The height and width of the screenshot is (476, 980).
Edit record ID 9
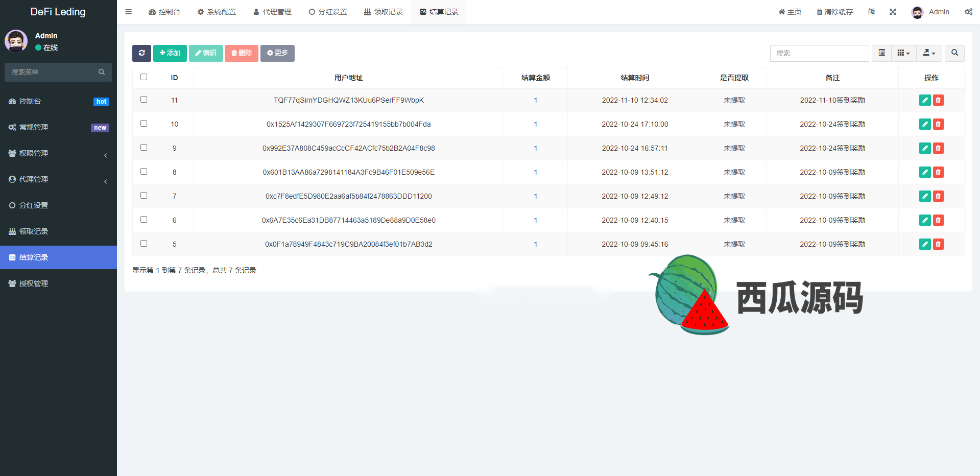pos(925,148)
